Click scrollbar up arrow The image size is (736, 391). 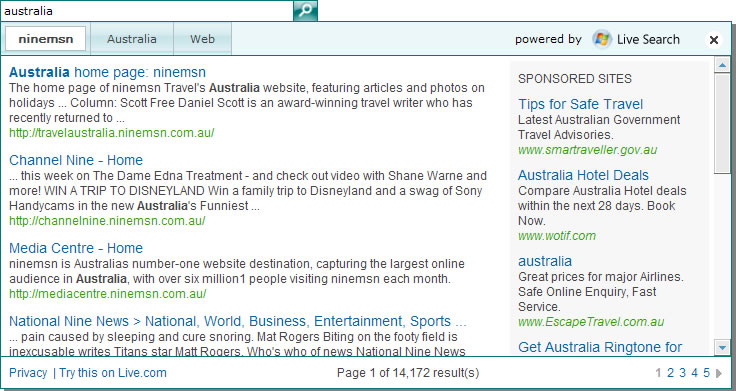(x=722, y=65)
